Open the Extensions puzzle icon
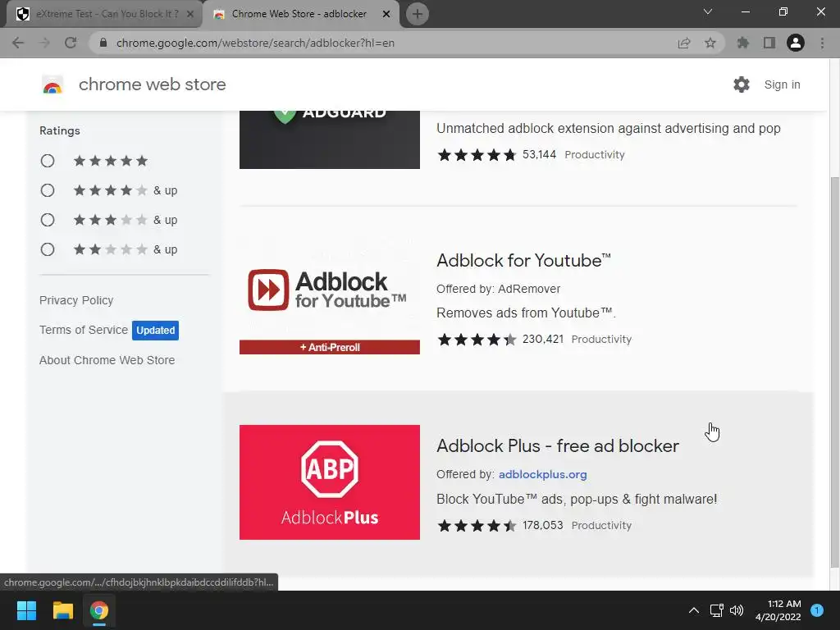 (x=743, y=43)
